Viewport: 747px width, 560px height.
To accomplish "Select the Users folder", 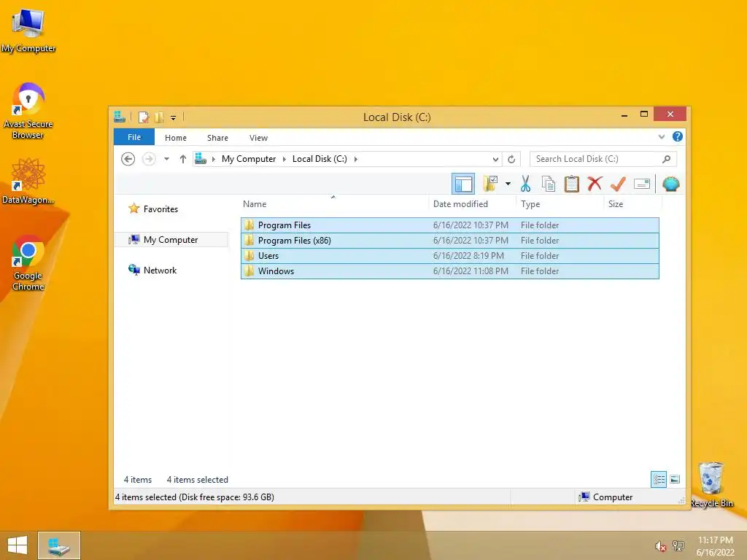I will pyautogui.click(x=449, y=256).
